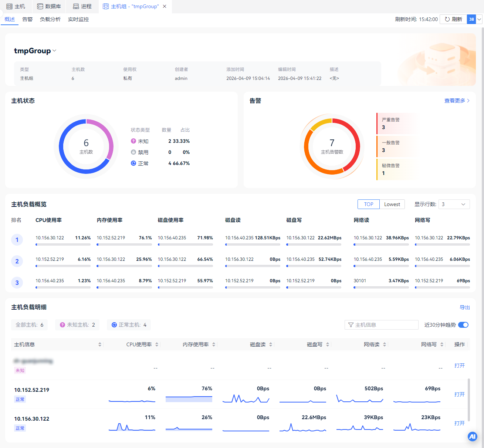Filter by 未知主机: 2
Screen dimensions: 484x448
point(77,325)
